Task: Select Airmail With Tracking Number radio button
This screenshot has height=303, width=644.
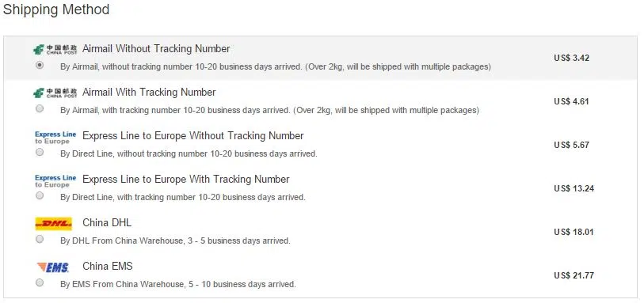Action: pyautogui.click(x=40, y=108)
